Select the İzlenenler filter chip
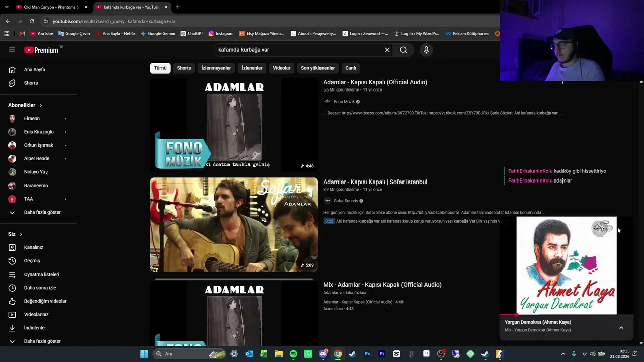Viewport: 644px width, 362px height. tap(252, 68)
